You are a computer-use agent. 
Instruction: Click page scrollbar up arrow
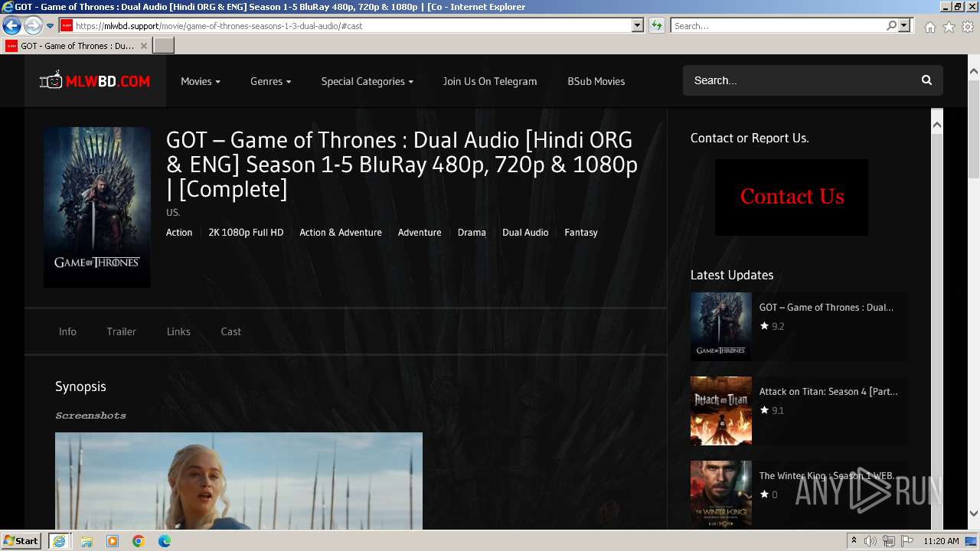click(973, 71)
